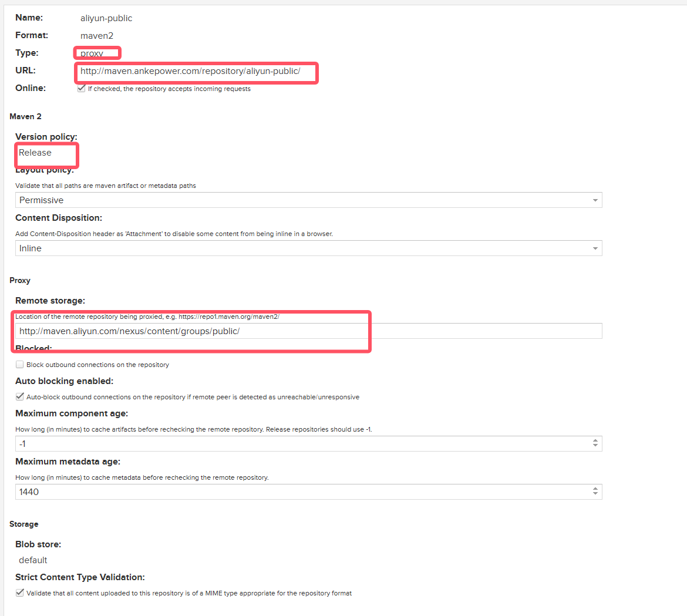Click the default Blob store value
687x616 pixels.
[x=33, y=560]
